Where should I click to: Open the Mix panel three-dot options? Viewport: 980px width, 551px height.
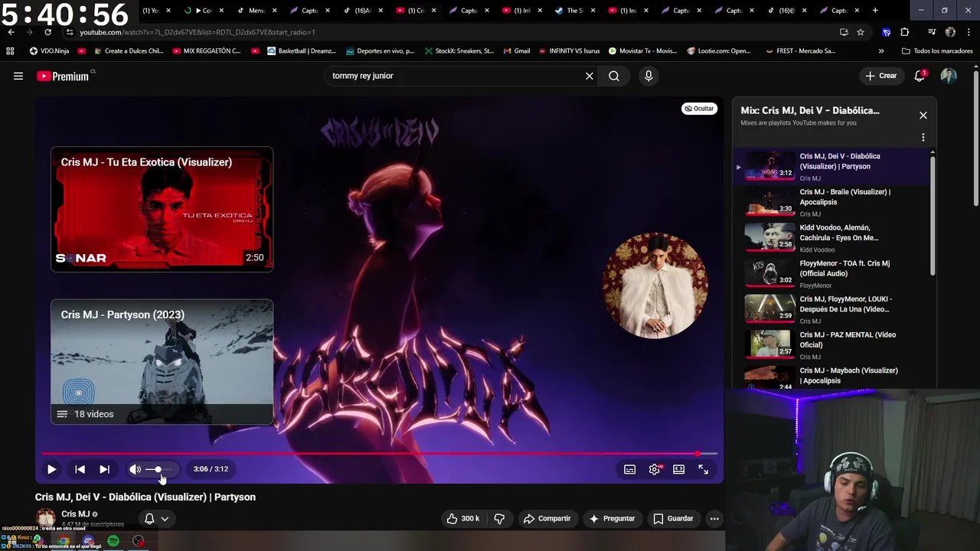923,138
